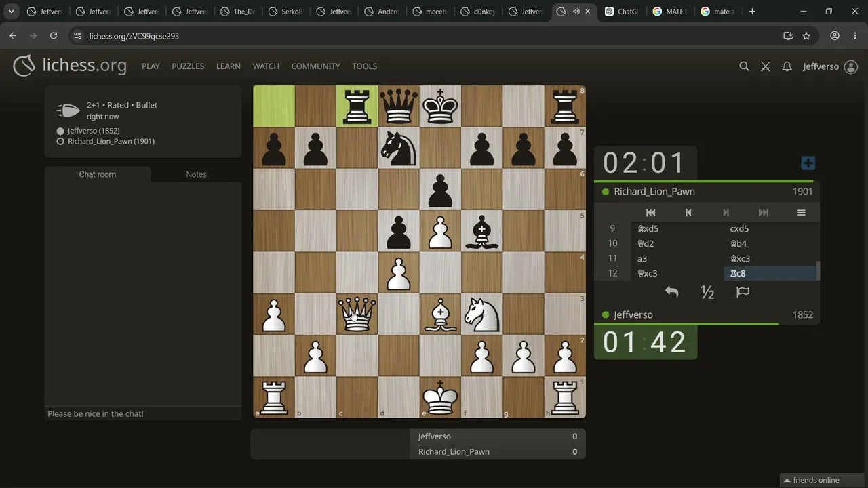Open the WATCH menu
This screenshot has height=488, width=868.
click(266, 66)
